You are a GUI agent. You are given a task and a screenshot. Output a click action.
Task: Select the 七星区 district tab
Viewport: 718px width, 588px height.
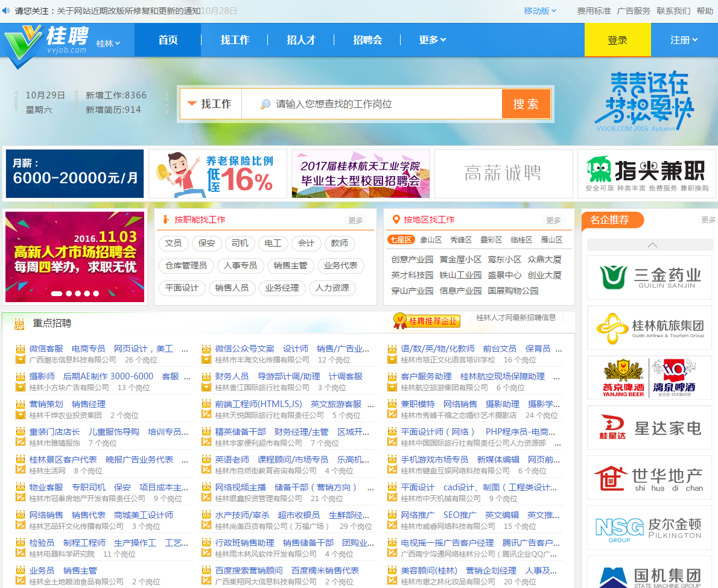point(401,240)
